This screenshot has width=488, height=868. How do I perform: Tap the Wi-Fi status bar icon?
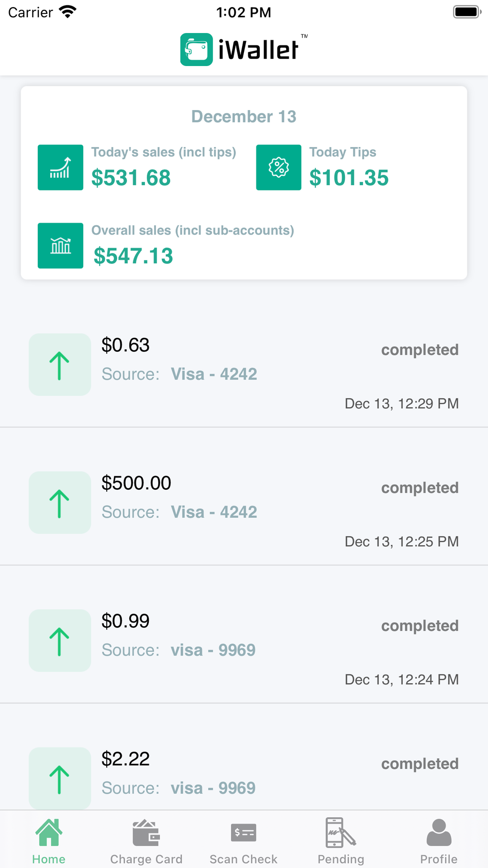[68, 12]
